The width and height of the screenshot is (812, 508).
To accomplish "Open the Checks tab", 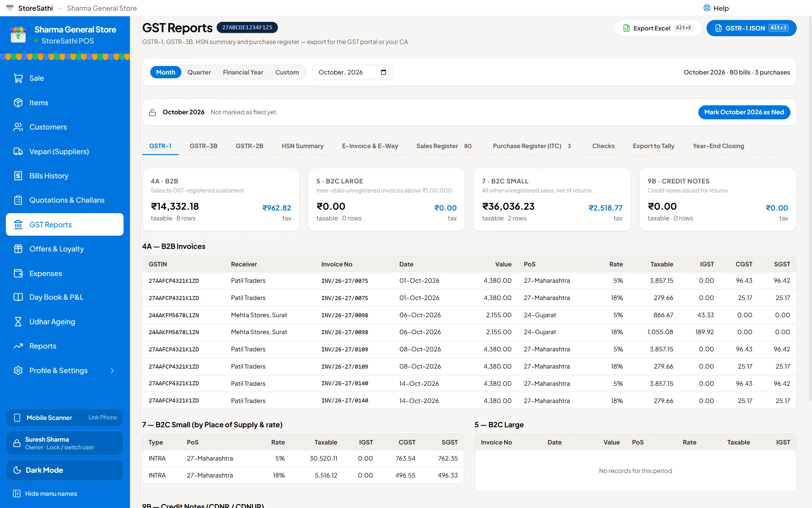I will click(x=603, y=146).
